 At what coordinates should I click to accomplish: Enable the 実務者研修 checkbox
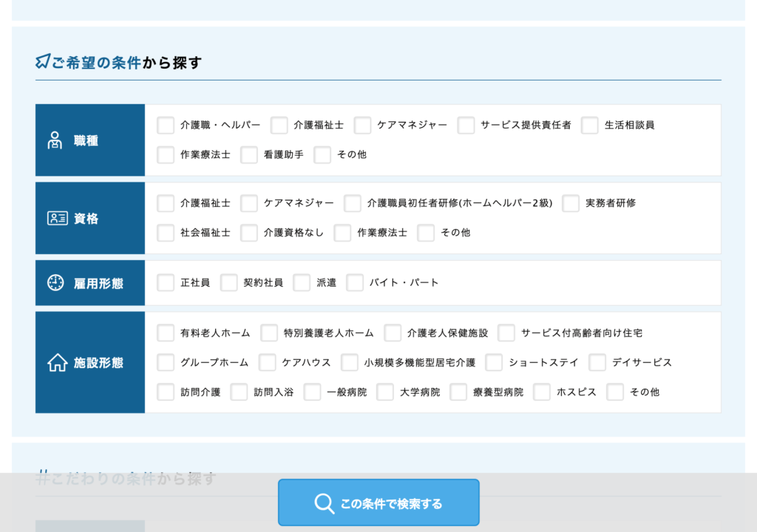click(571, 203)
